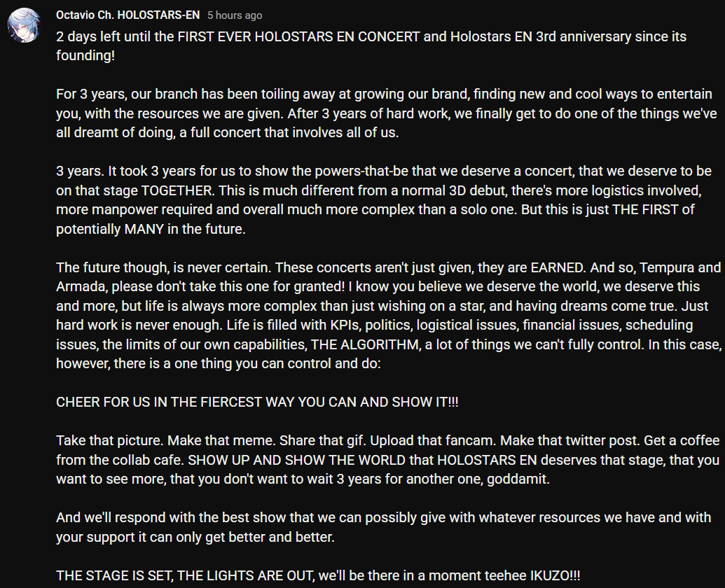Click the 'CHEER FOR US IN THE FIERCEST WAY' line
This screenshot has height=588, width=725.
tap(257, 402)
